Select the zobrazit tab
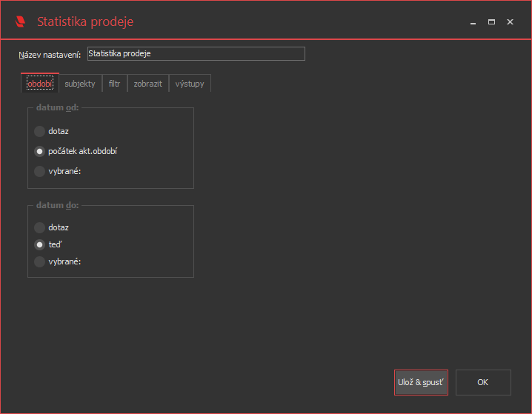The height and width of the screenshot is (414, 532). [148, 84]
